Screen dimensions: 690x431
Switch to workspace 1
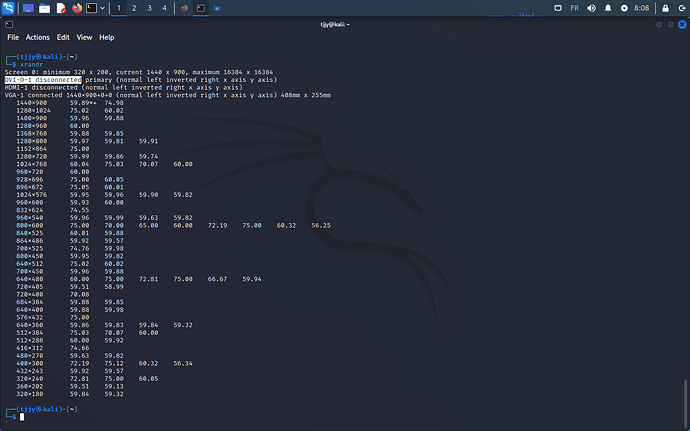pyautogui.click(x=119, y=8)
